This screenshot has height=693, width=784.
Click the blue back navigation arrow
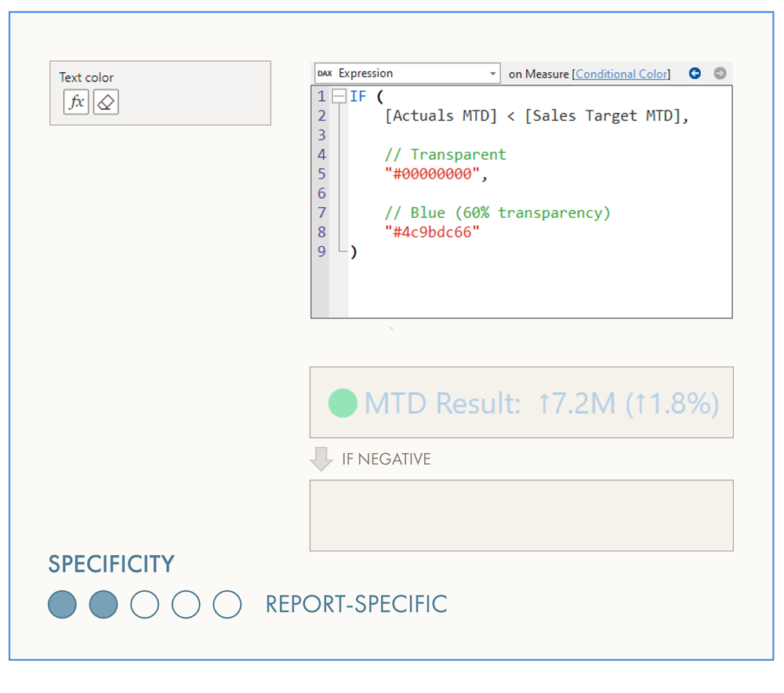(695, 73)
